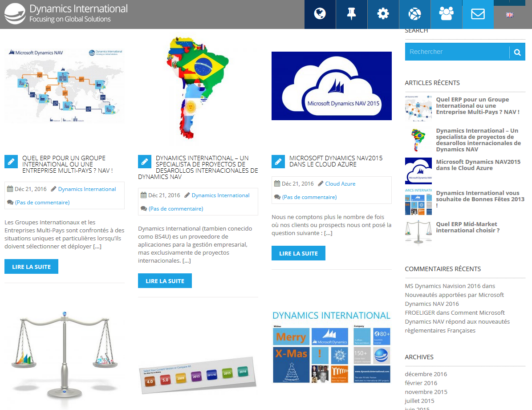Open the group users icon in header

pos(446,14)
